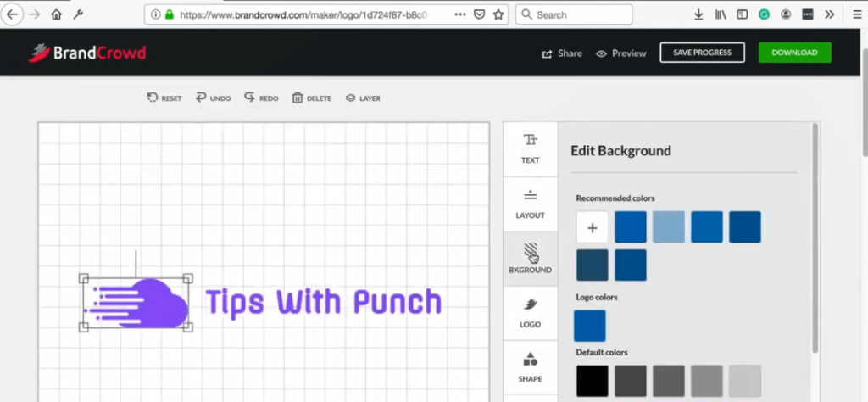Screen dimensions: 868x402
Task: Select the 'Tips With Punch' text
Action: 323,303
